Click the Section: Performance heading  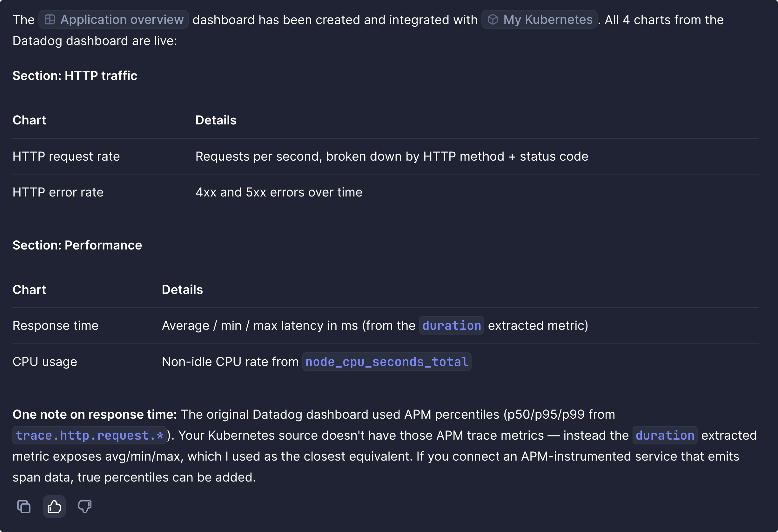click(77, 245)
